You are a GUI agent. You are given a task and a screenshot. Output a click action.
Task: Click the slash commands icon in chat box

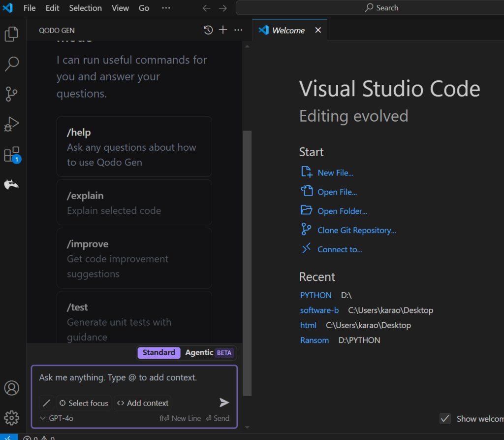(x=47, y=403)
